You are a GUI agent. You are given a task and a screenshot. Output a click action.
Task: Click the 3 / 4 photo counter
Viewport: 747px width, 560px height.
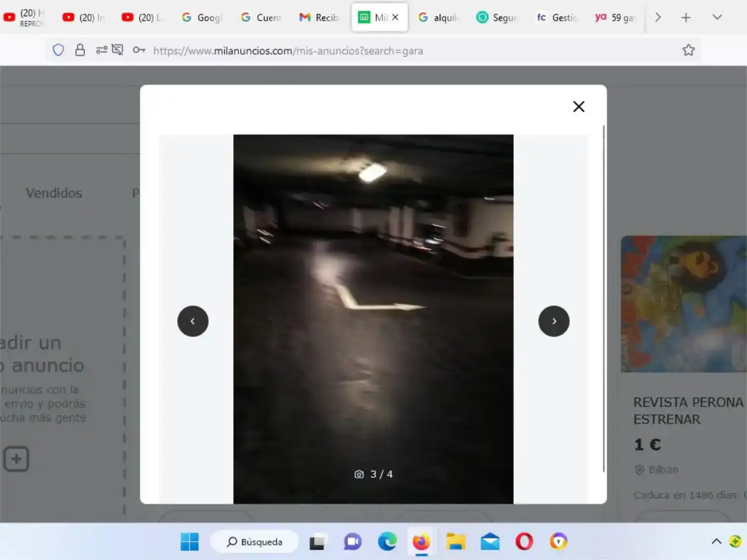374,474
